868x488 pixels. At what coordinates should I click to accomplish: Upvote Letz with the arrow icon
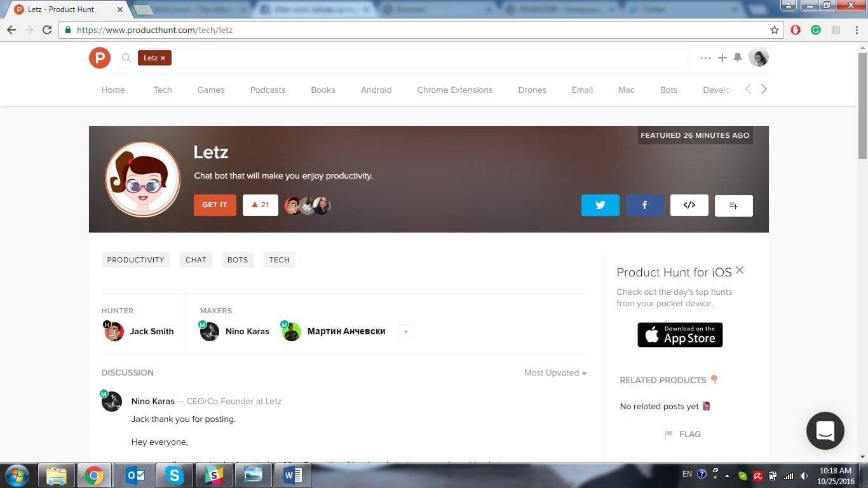coord(260,205)
